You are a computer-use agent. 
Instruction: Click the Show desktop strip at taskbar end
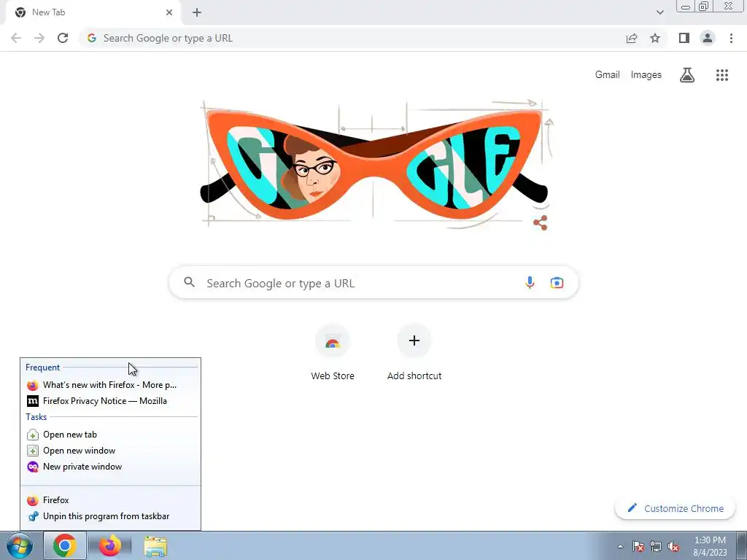click(742, 545)
